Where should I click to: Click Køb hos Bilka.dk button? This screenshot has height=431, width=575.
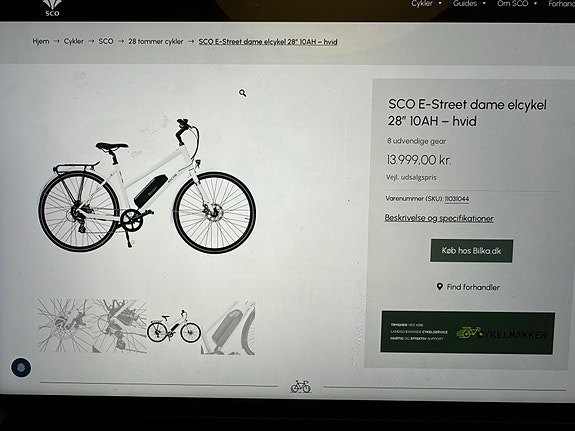coord(472,251)
